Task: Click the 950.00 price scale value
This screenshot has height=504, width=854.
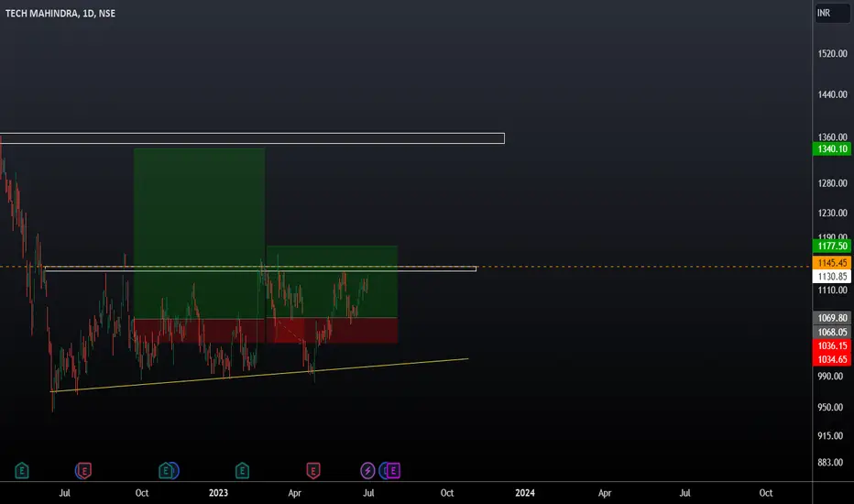Action: 830,407
